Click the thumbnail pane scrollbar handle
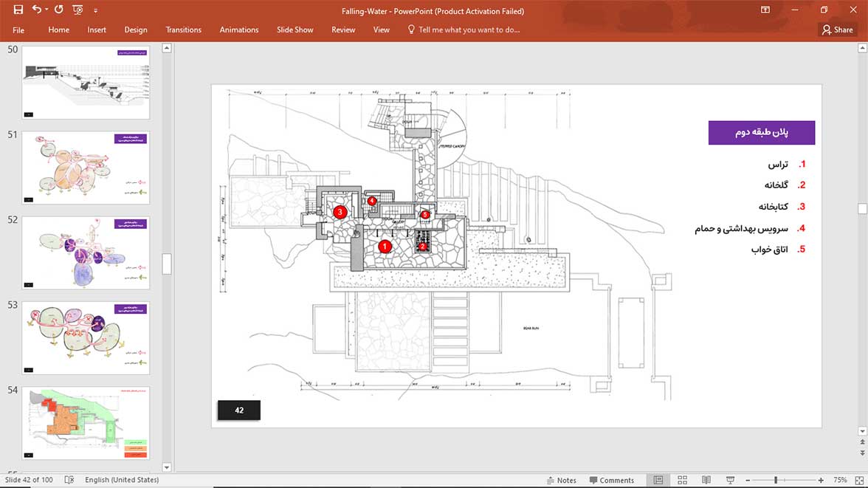 point(167,264)
